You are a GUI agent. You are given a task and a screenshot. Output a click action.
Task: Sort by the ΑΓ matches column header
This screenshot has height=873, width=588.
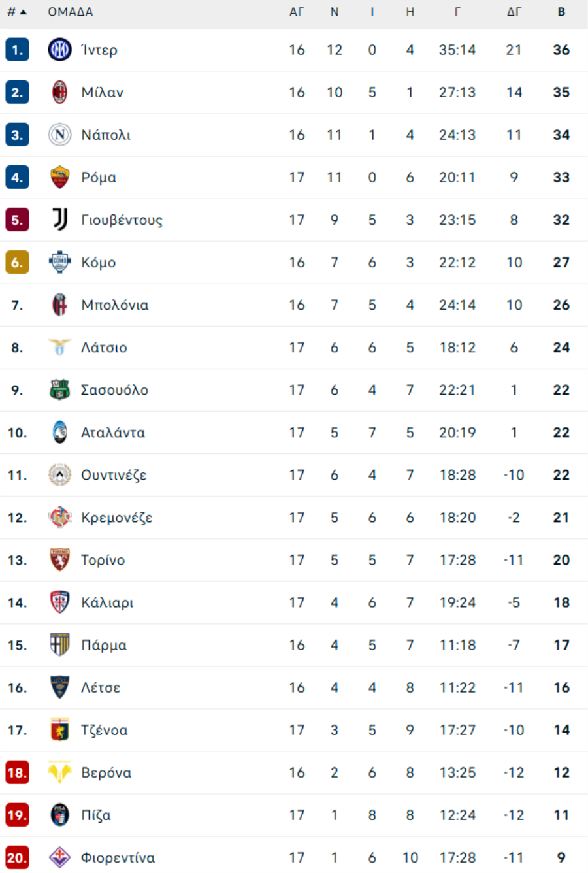297,12
